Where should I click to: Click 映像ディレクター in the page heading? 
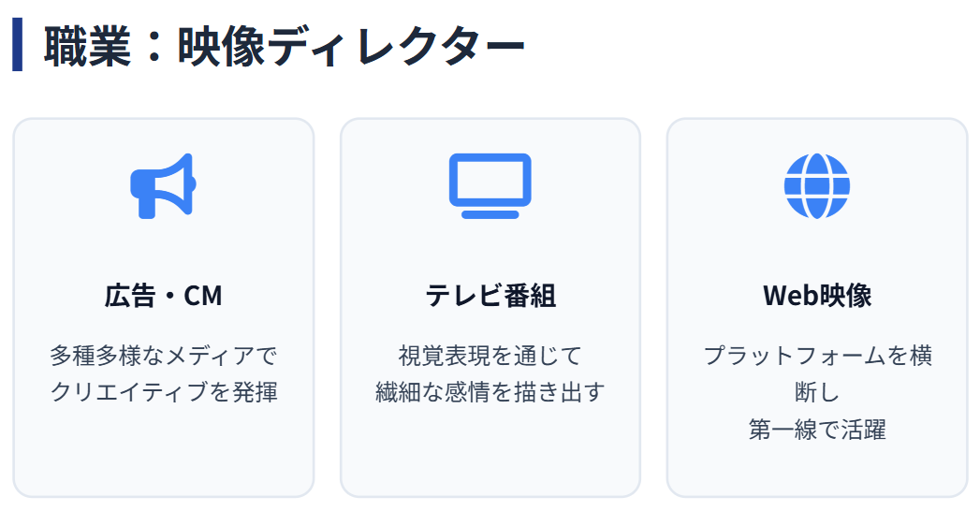click(351, 47)
